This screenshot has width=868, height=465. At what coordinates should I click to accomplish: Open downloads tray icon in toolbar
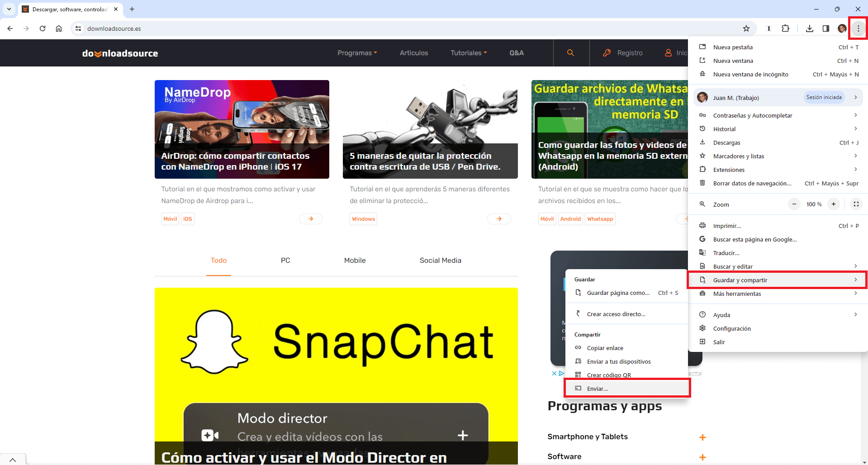tap(810, 28)
